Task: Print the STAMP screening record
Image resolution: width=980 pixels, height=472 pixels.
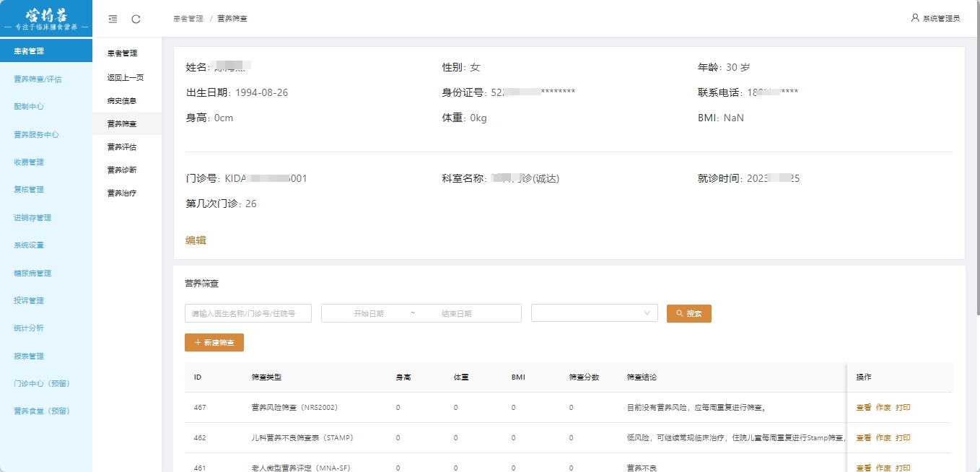Action: point(903,438)
